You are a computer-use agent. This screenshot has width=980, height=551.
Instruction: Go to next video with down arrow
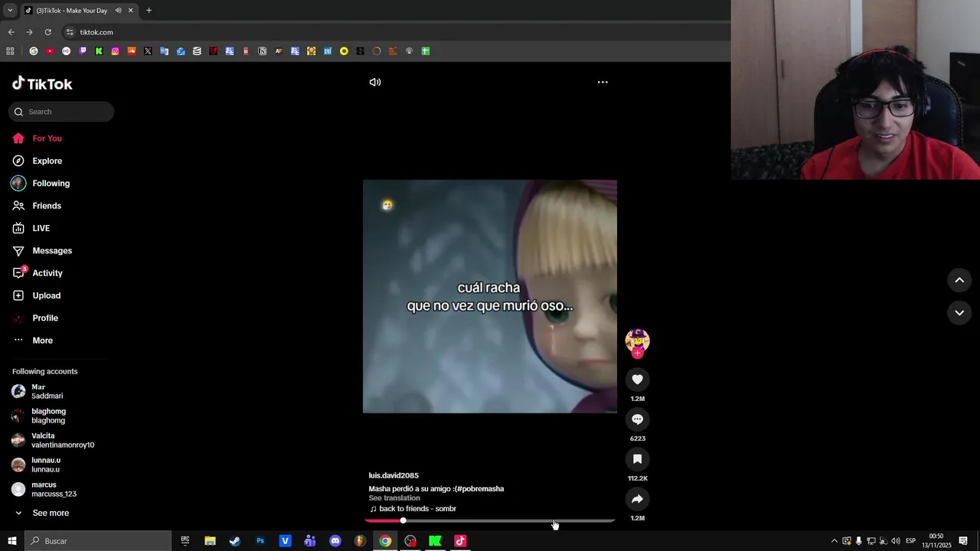tap(959, 312)
